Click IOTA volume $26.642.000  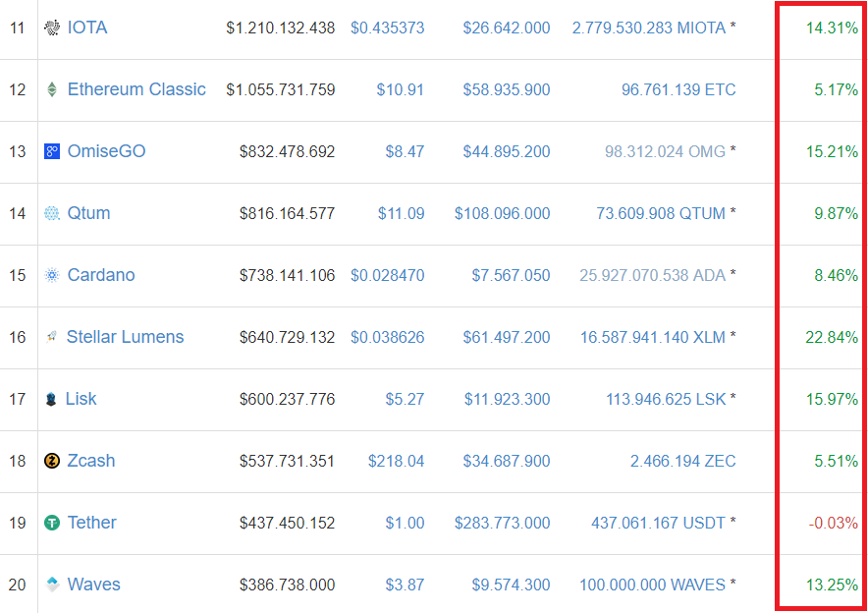click(507, 28)
